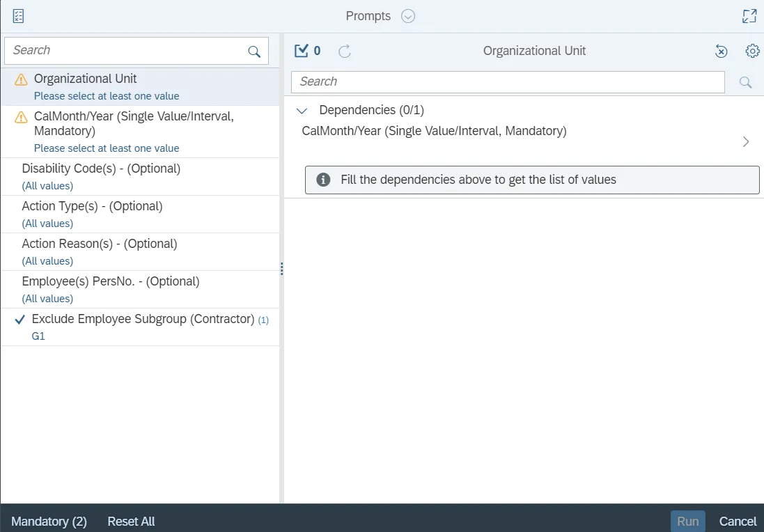
Task: Click the search icon for Organizational Unit values
Action: 745,82
